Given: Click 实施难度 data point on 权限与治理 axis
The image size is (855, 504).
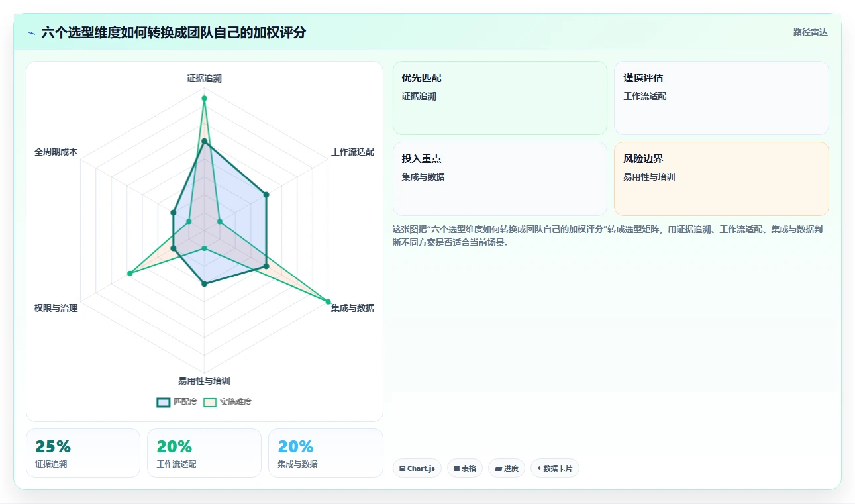Looking at the screenshot, I should point(130,274).
